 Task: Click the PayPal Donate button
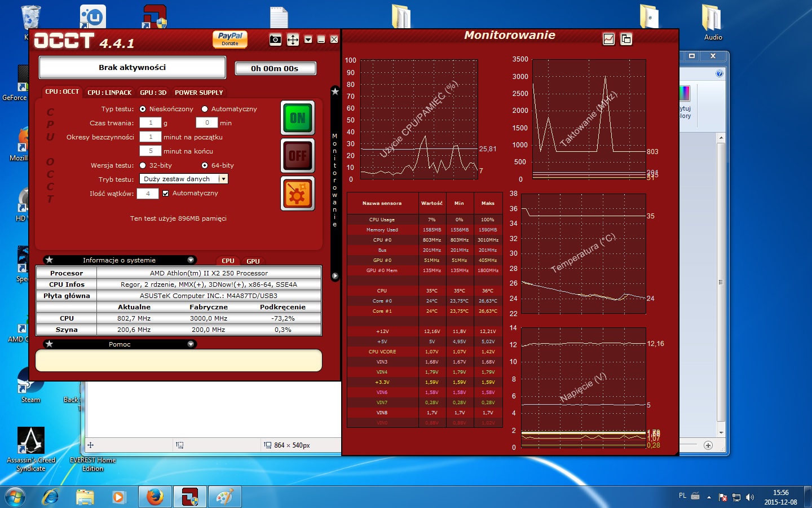pyautogui.click(x=230, y=39)
